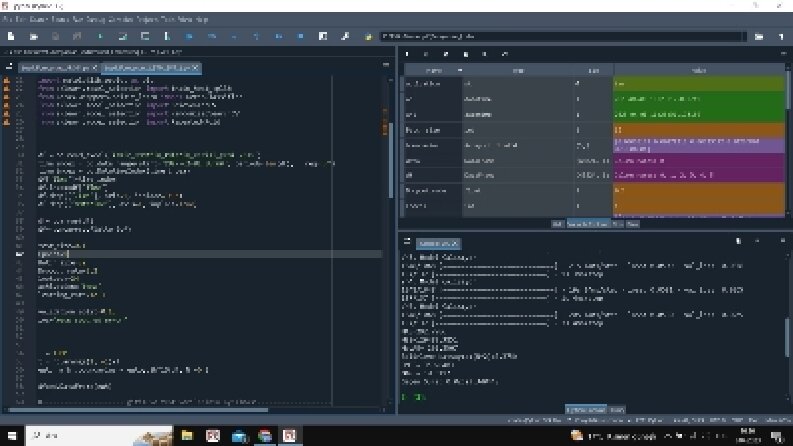Close the first editor file tab
Screen dimensions: 793x446
95,68
